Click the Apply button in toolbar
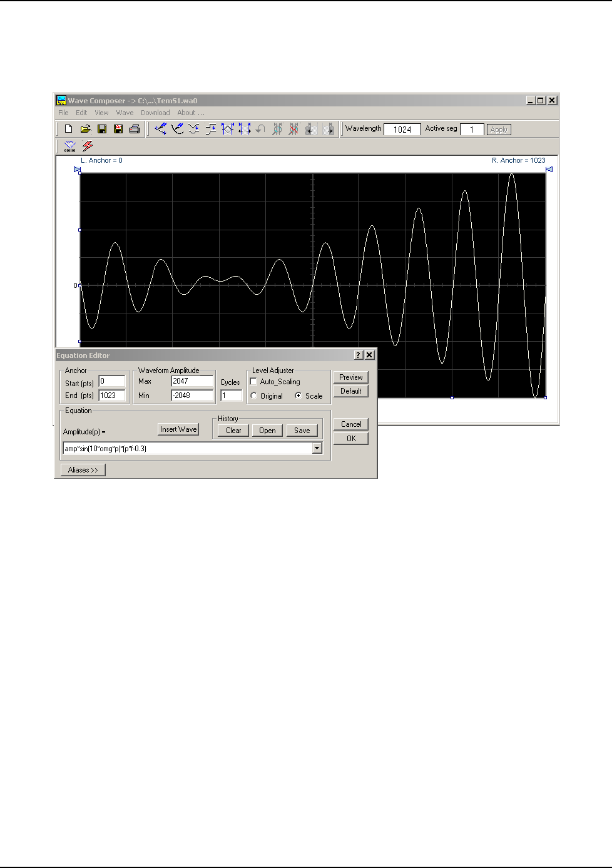Image resolution: width=612 pixels, height=868 pixels. [x=499, y=130]
